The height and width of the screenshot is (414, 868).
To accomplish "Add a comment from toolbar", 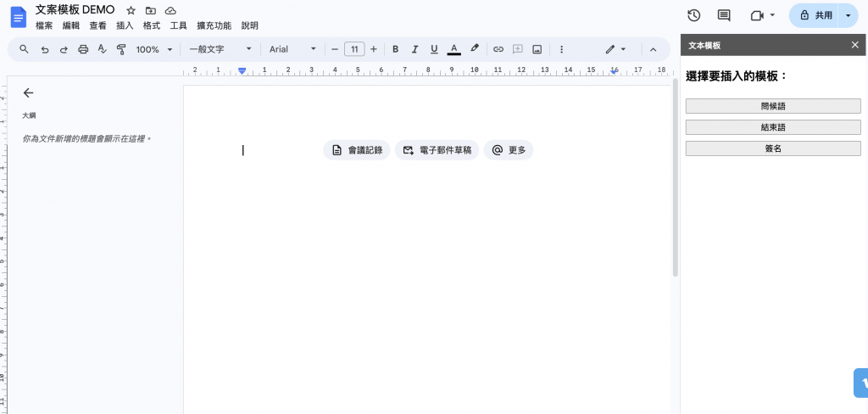I will (518, 49).
